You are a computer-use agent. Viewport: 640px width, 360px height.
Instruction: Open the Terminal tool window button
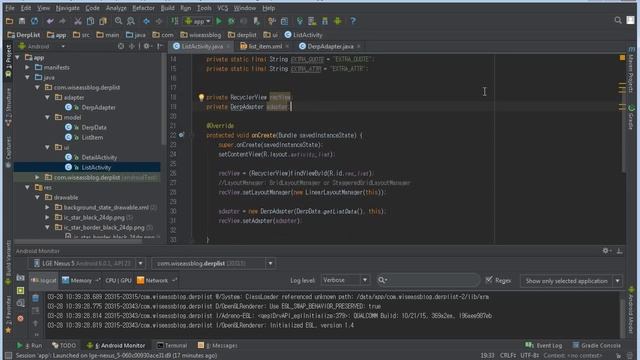pos(172,346)
